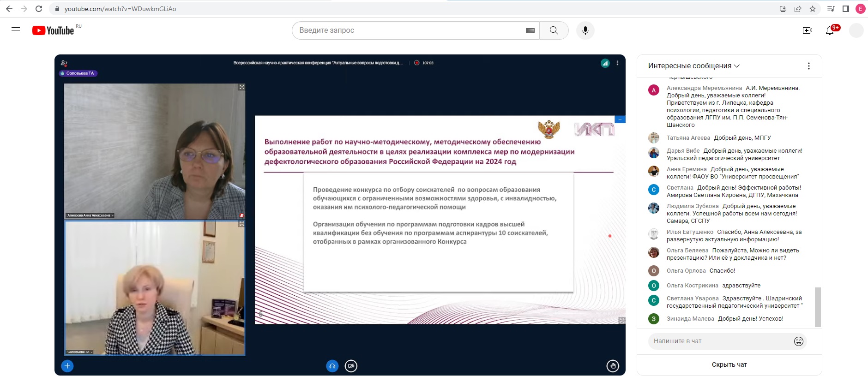Click the top webcam video tile
The height and width of the screenshot is (376, 868).
(x=154, y=151)
